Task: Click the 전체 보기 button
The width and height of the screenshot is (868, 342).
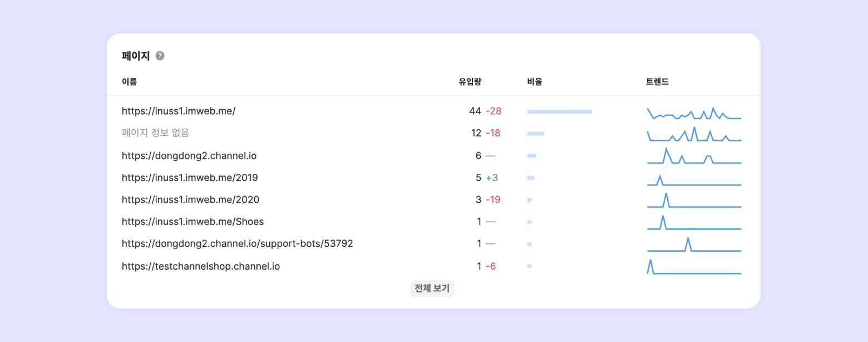Action: [432, 289]
